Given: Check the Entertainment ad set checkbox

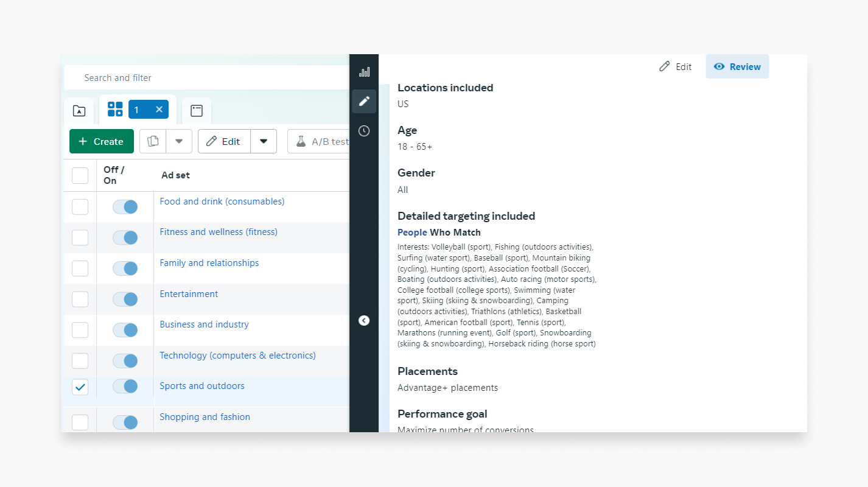Looking at the screenshot, I should coord(80,300).
